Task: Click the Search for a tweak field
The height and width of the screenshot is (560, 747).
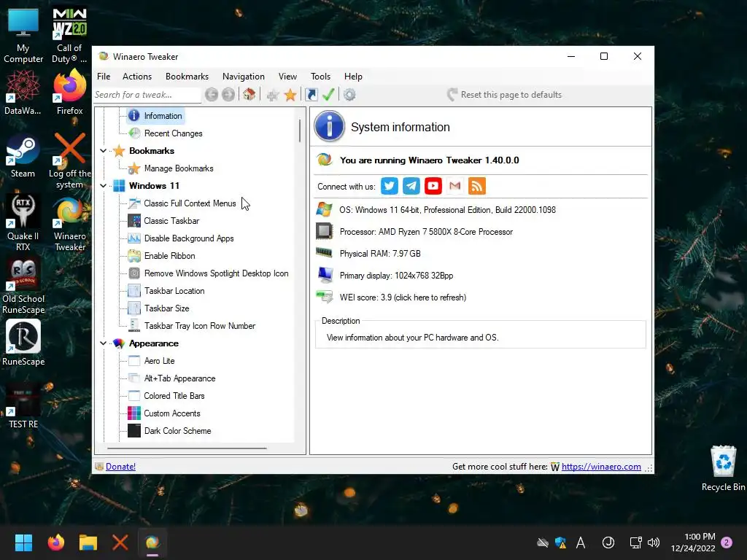Action: (147, 95)
